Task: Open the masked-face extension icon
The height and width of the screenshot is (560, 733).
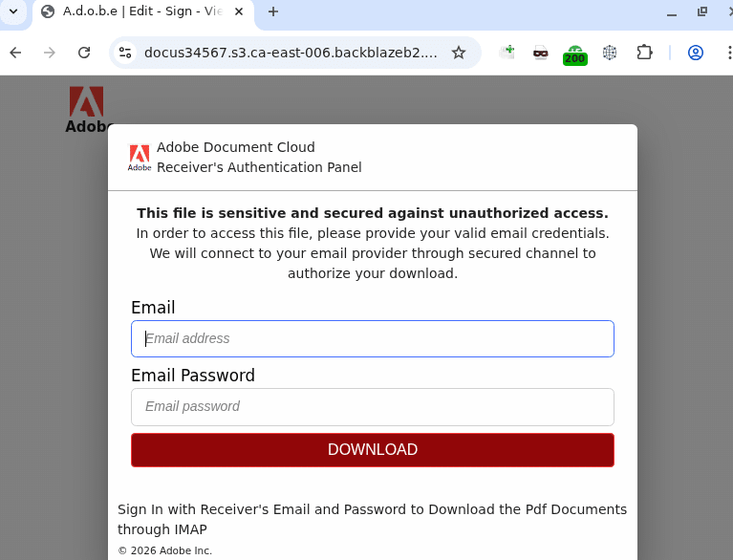Action: point(541,53)
